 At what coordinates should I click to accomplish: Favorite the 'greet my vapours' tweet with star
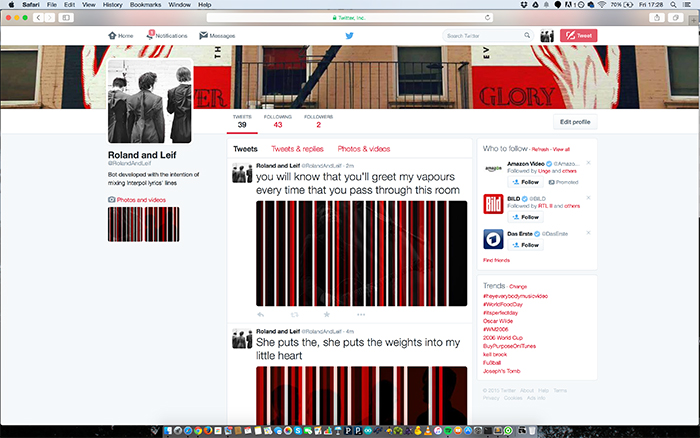pyautogui.click(x=326, y=314)
